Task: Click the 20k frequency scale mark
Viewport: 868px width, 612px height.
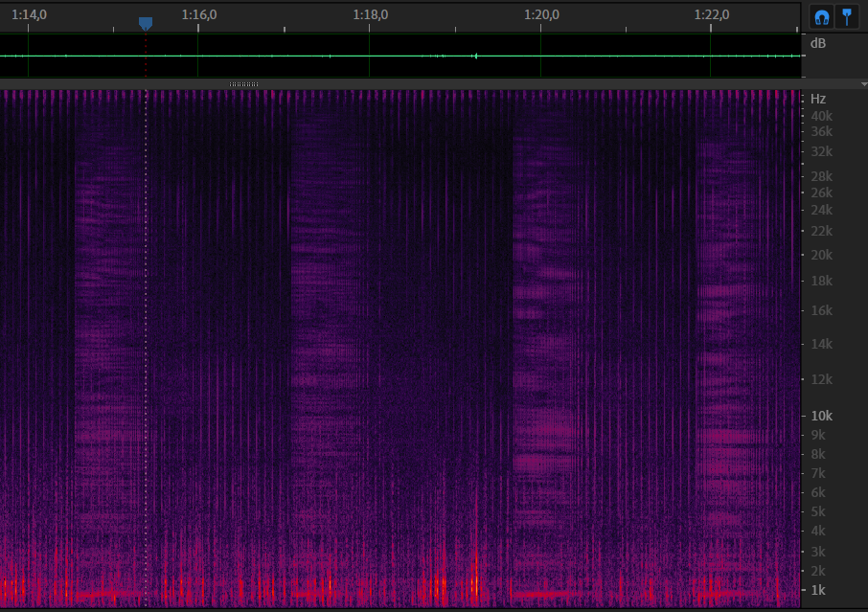Action: [821, 255]
